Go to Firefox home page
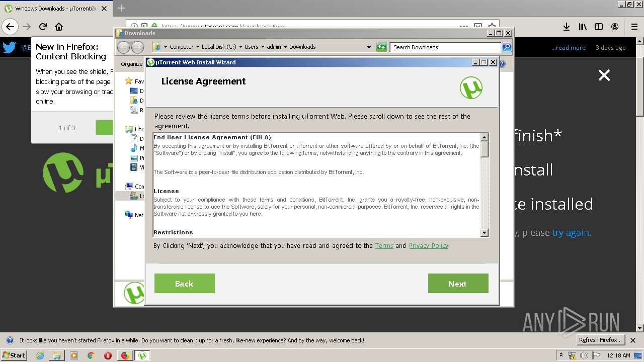The image size is (644, 362). click(x=59, y=27)
